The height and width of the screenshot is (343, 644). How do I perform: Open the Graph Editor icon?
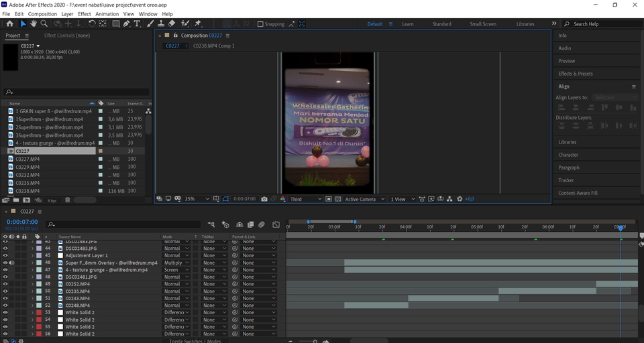pyautogui.click(x=276, y=224)
